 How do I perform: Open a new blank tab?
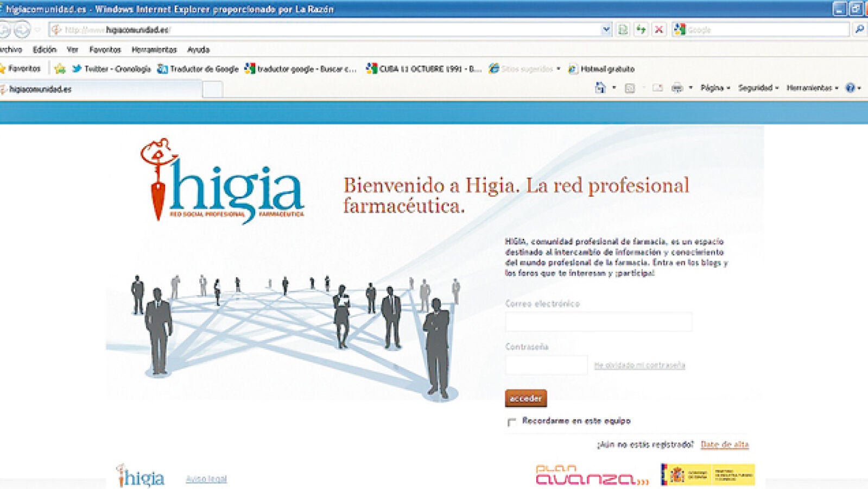tap(212, 90)
